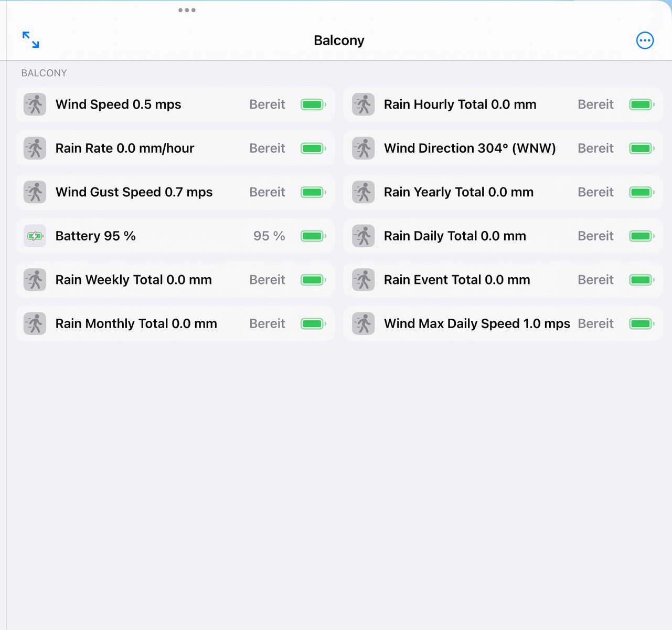Click Bereit status in Rain Monthly Total row
This screenshot has width=672, height=630.
tap(267, 324)
